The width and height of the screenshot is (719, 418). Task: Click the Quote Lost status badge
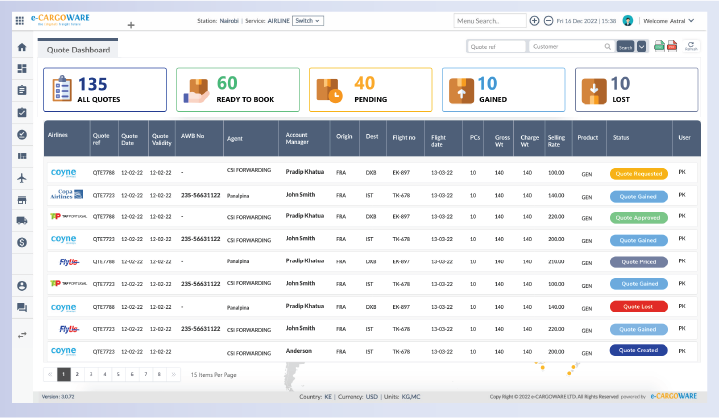click(638, 307)
